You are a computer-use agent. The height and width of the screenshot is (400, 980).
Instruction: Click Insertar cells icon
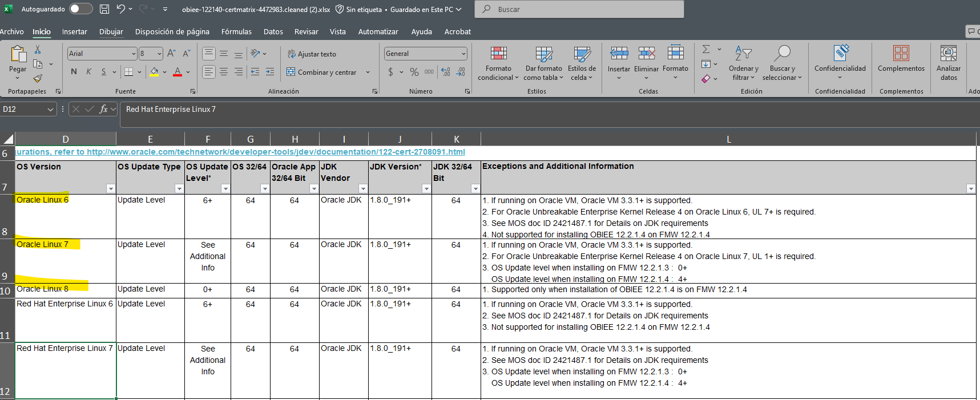619,54
